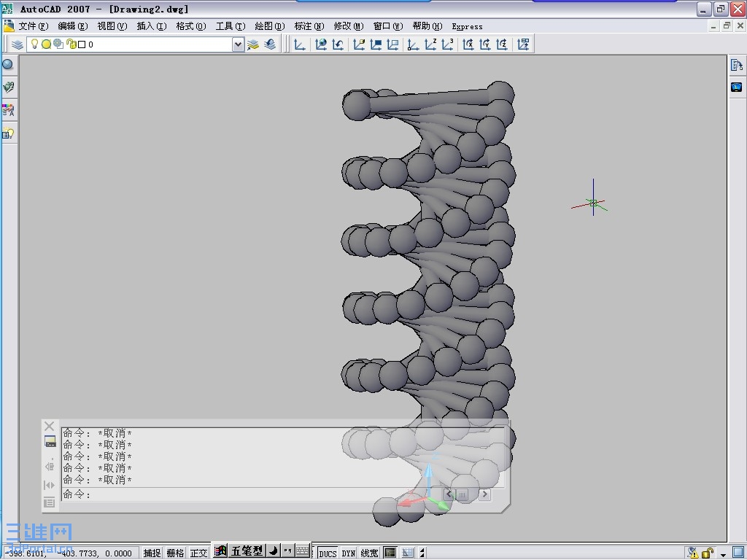Click command window scroll left arrow

coord(449,494)
